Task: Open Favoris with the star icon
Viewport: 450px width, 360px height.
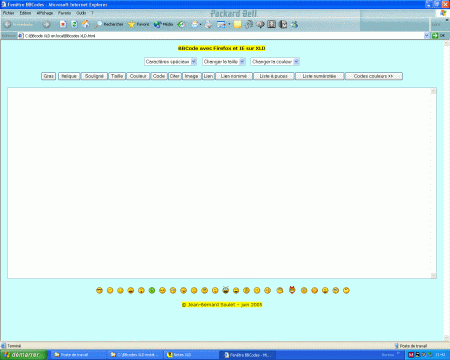Action: tap(139, 24)
